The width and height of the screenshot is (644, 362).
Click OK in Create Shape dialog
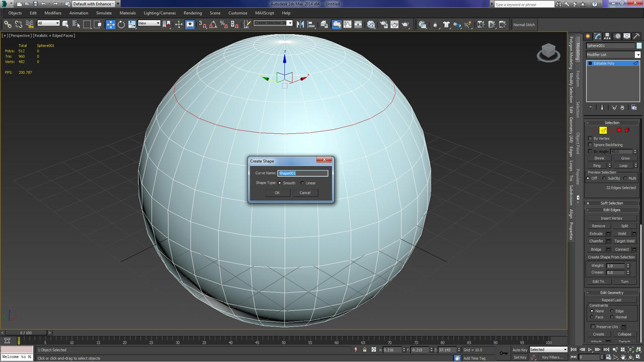coord(277,193)
